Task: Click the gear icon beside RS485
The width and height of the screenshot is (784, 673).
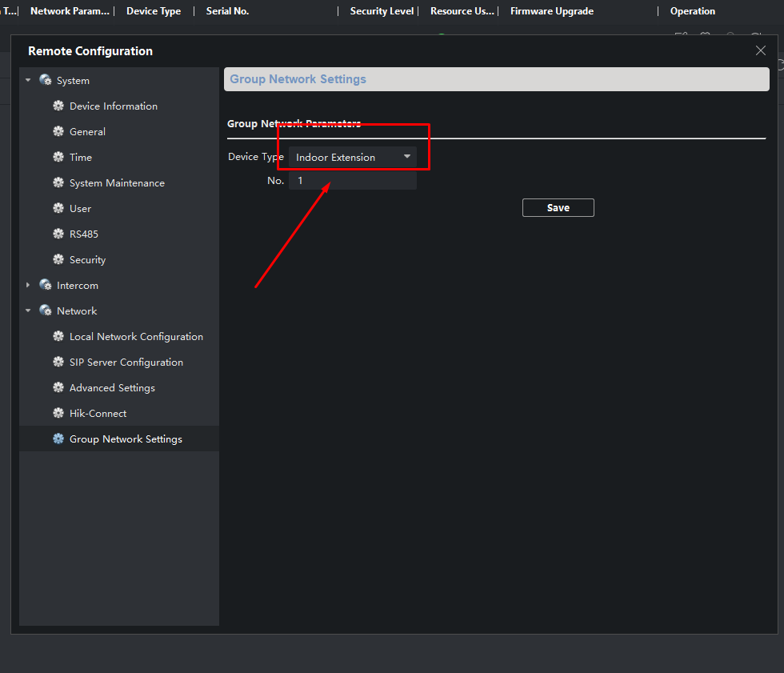Action: [x=58, y=234]
